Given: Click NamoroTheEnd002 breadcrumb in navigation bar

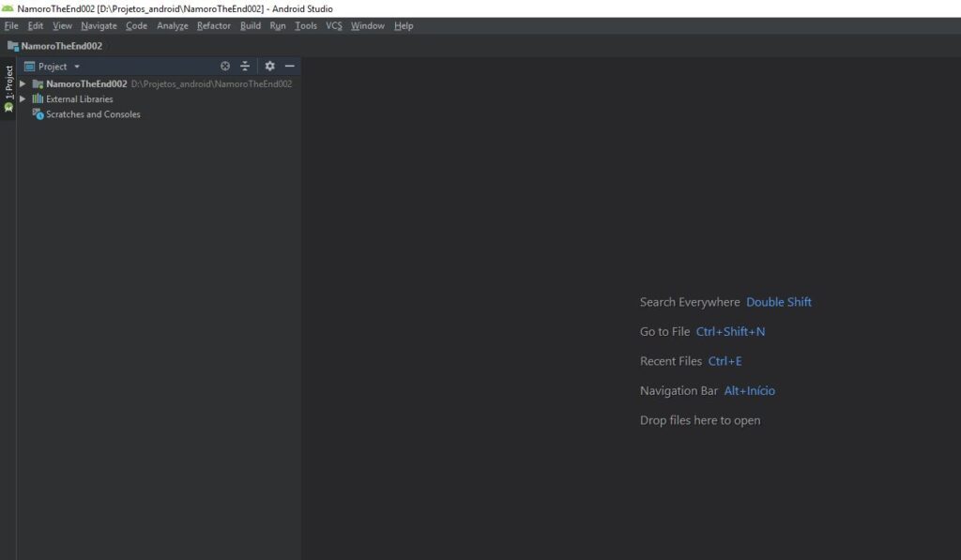Looking at the screenshot, I should click(x=61, y=46).
